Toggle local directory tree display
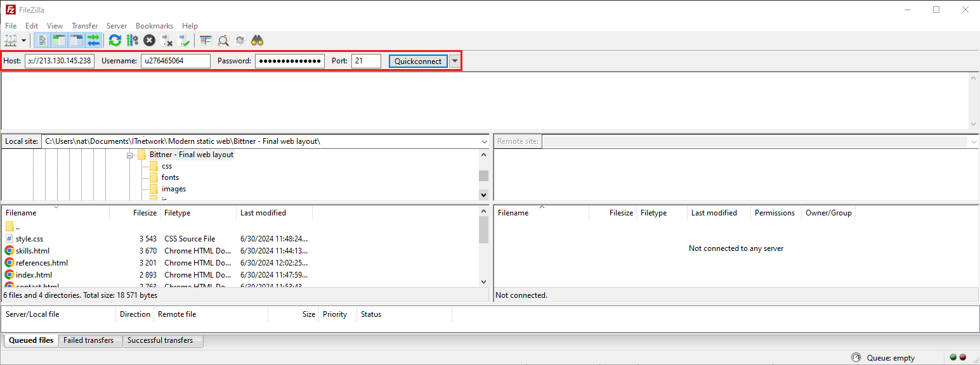The image size is (980, 365). point(59,41)
